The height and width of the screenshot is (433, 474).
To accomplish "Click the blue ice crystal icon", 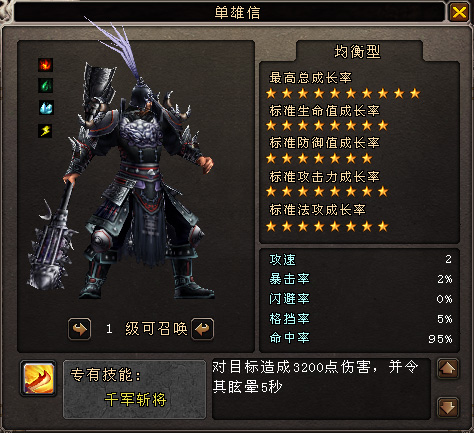I will click(46, 108).
